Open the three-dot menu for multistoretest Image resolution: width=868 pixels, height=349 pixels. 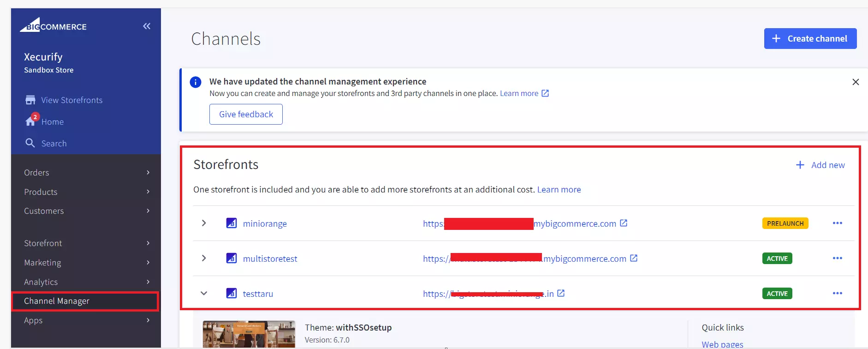point(838,258)
